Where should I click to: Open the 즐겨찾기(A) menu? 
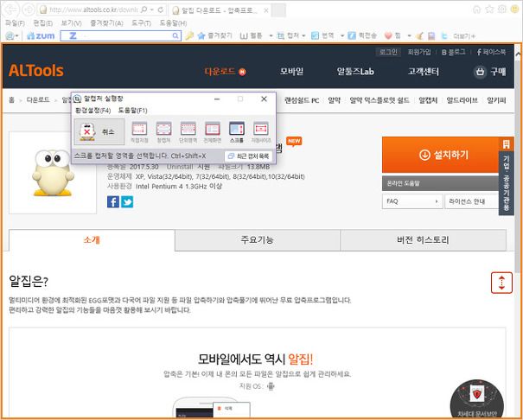click(x=106, y=23)
